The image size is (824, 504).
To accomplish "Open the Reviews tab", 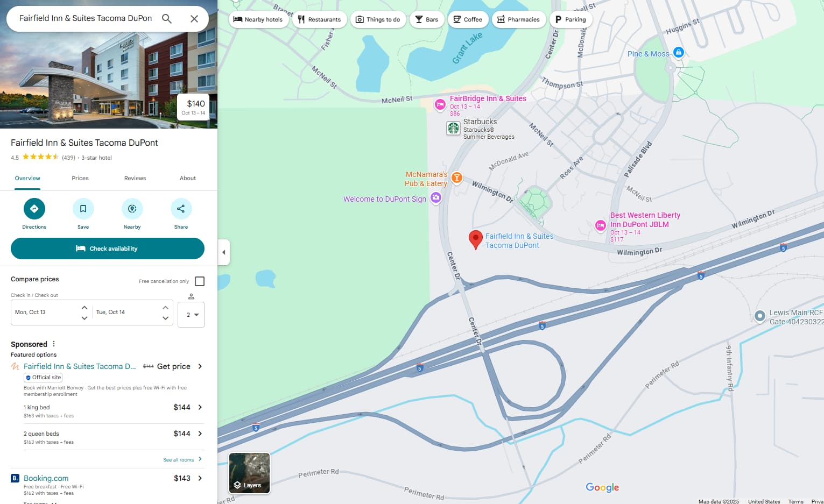I will point(135,178).
